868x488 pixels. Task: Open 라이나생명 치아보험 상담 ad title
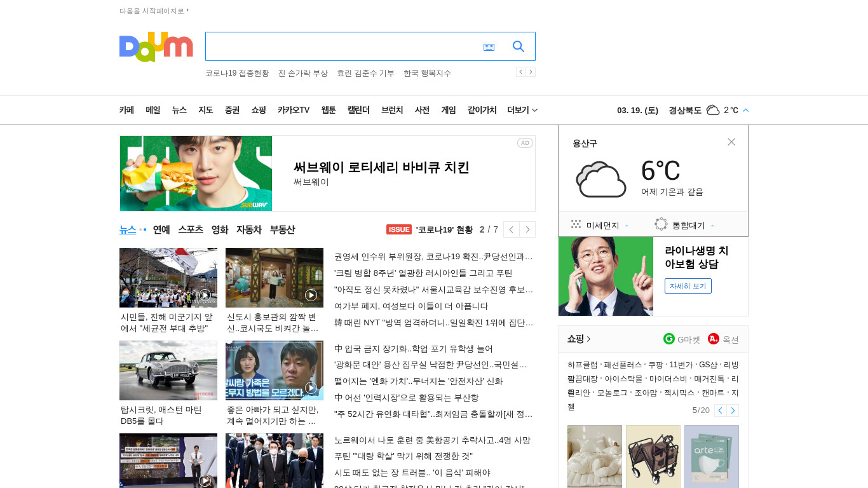tap(696, 257)
